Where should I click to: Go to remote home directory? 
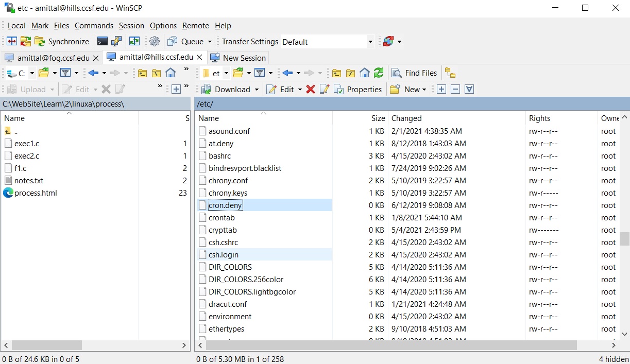point(365,73)
